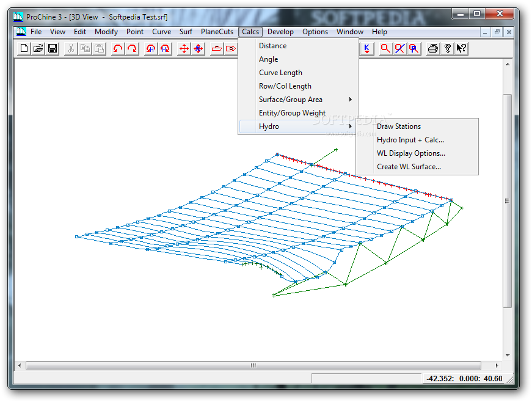Open the Edit menu
The height and width of the screenshot is (402, 532).
pyautogui.click(x=80, y=32)
